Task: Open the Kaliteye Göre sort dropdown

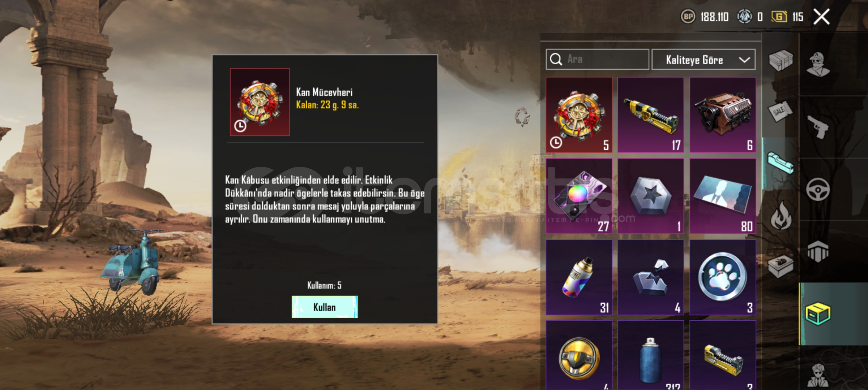Action: click(703, 60)
